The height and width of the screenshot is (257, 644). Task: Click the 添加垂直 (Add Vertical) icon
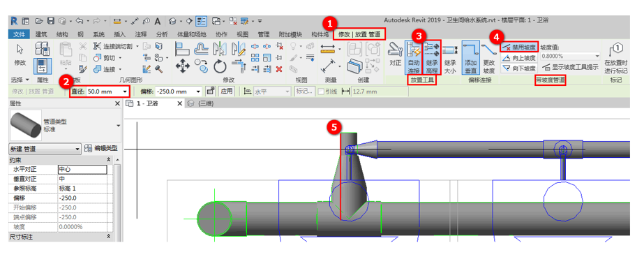(x=470, y=57)
